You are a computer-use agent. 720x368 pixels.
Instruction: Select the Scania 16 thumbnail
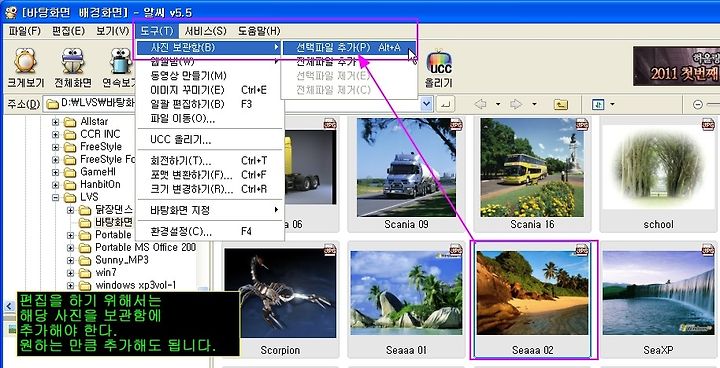532,175
